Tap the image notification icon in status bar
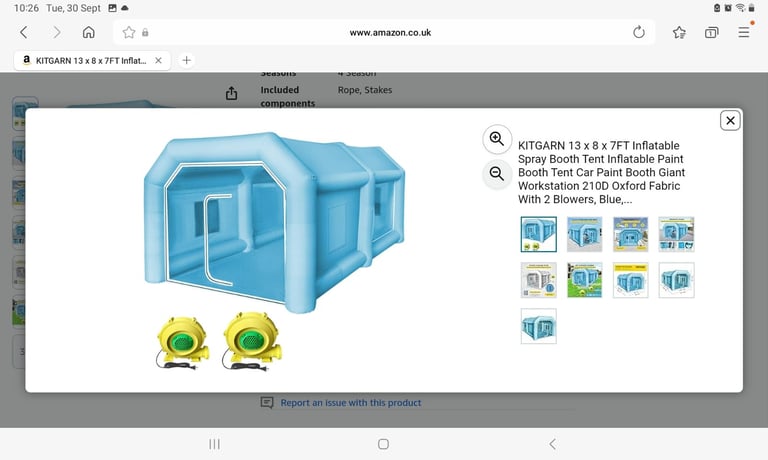Image resolution: width=768 pixels, height=460 pixels. 112,8
